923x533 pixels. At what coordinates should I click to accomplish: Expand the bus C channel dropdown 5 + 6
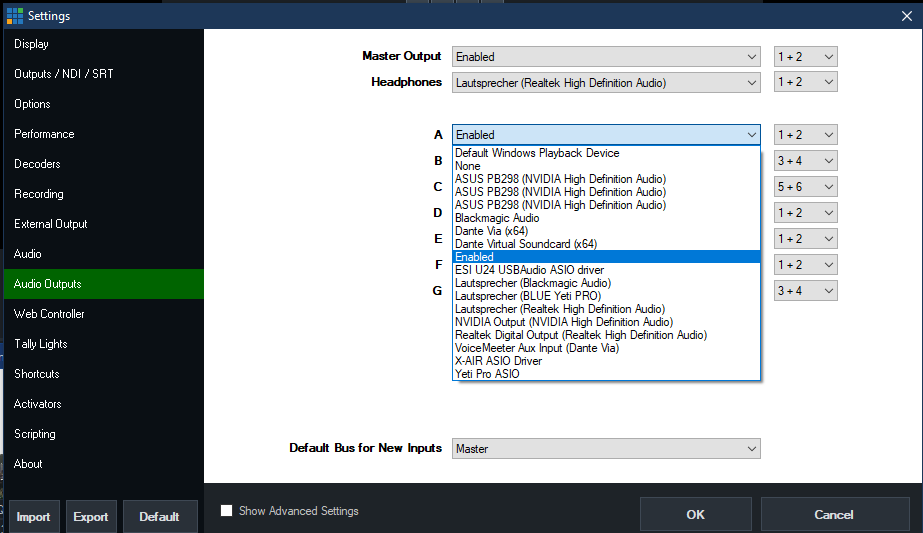(x=805, y=187)
